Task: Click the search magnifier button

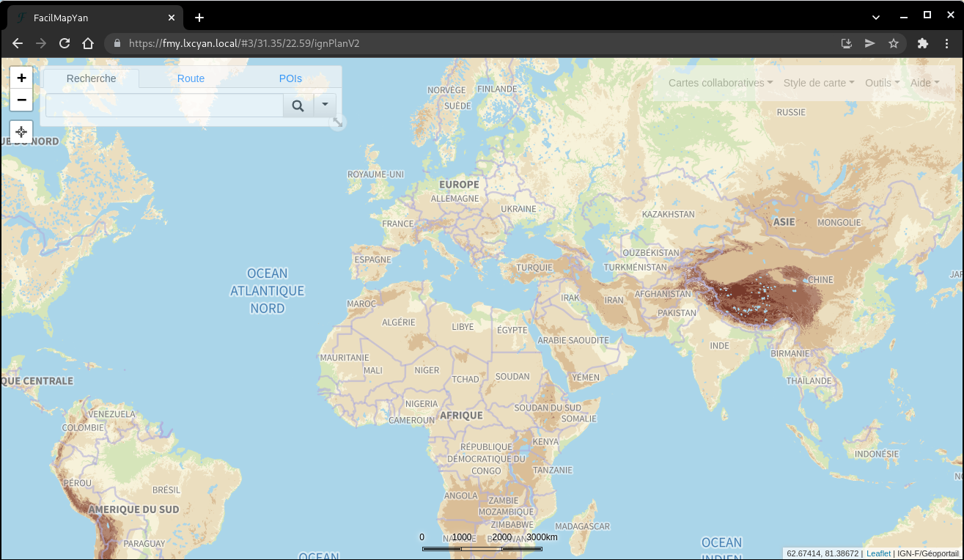Action: (x=298, y=106)
